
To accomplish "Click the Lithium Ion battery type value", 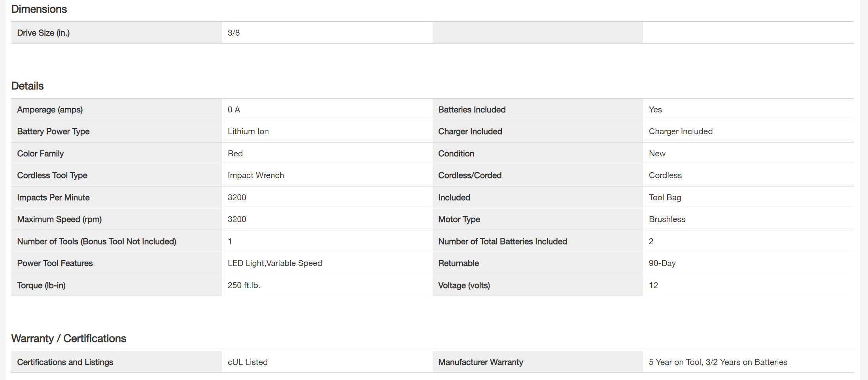I will click(x=248, y=131).
